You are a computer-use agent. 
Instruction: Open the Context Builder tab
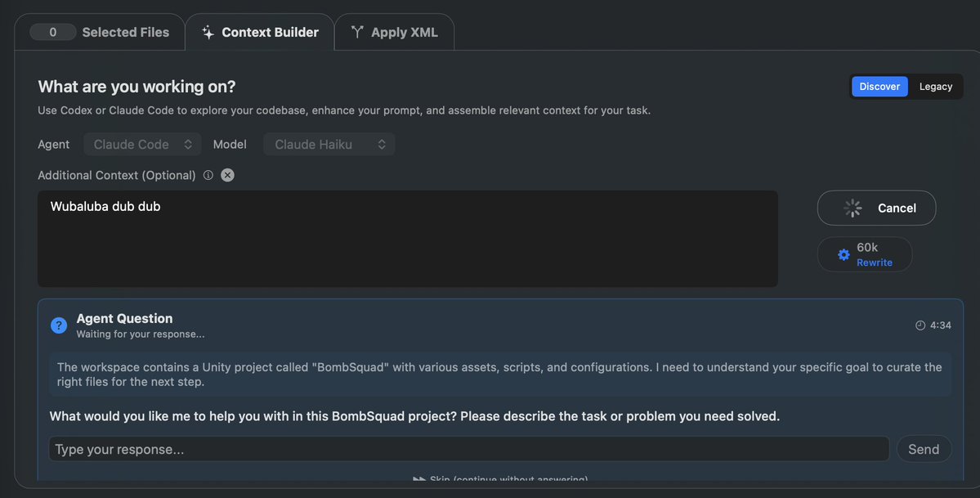(260, 32)
